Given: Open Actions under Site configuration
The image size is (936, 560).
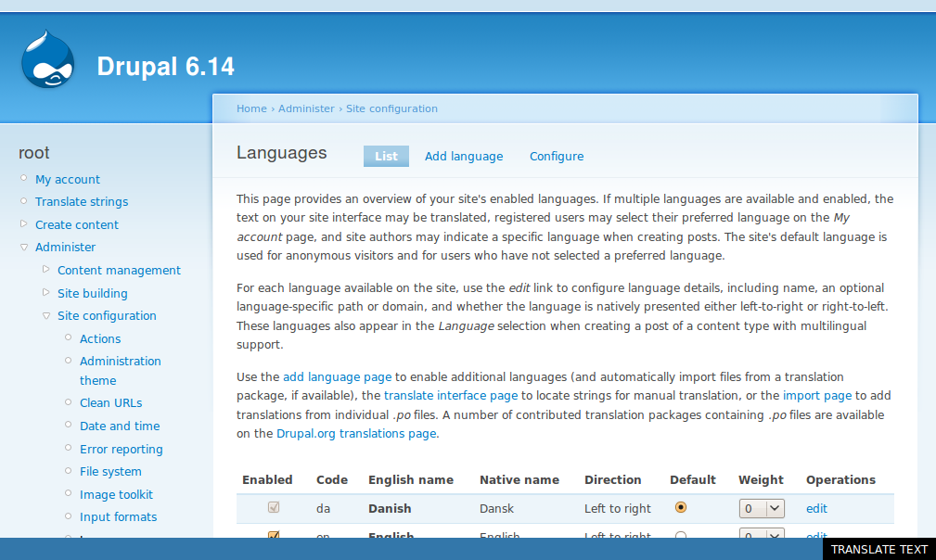Looking at the screenshot, I should (x=100, y=338).
